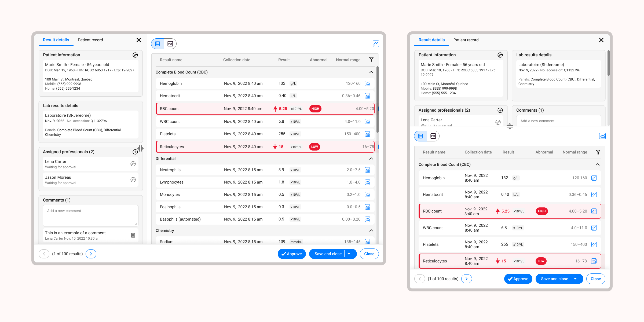The width and height of the screenshot is (644, 322).
Task: Open the Platelets trend chart in right panel
Action: point(594,244)
